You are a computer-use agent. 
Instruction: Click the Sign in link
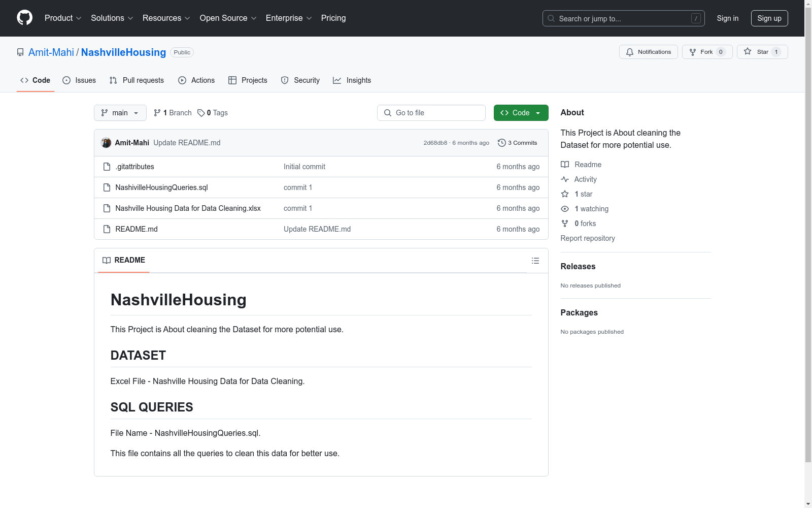click(x=727, y=18)
